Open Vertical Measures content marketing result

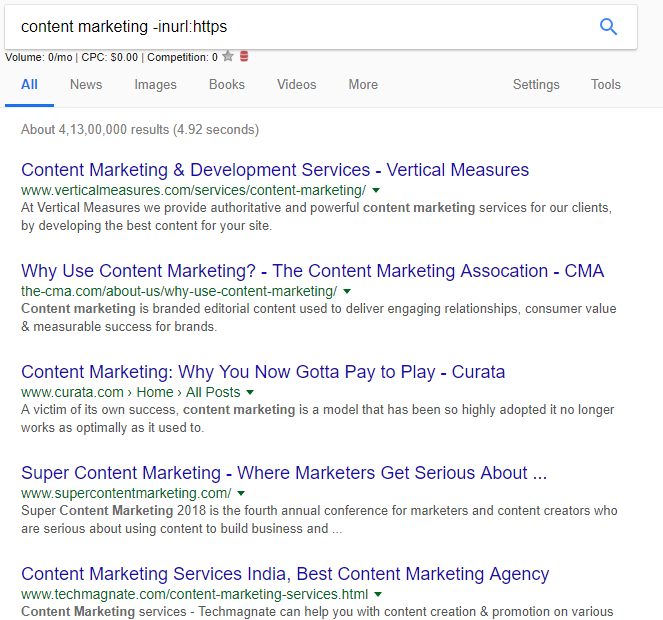pyautogui.click(x=275, y=170)
